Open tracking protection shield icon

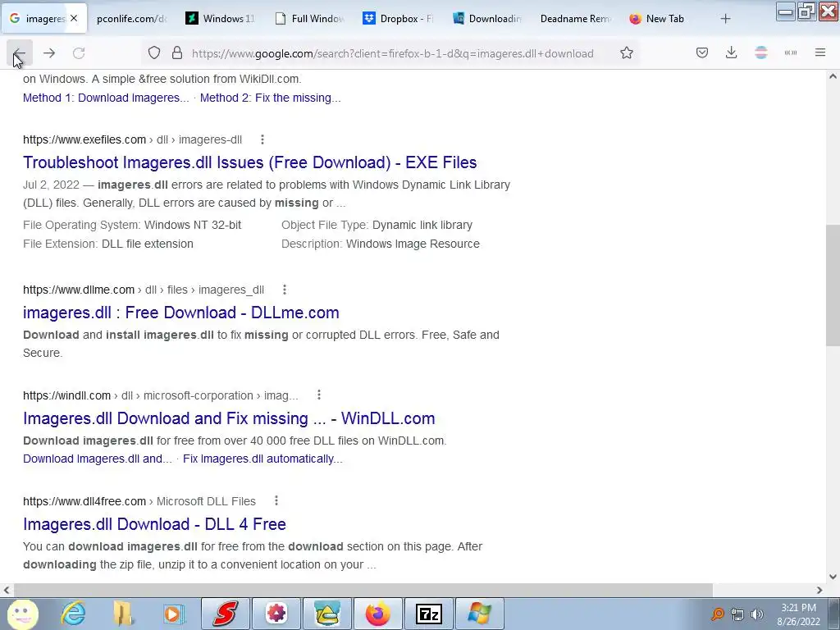click(x=154, y=53)
